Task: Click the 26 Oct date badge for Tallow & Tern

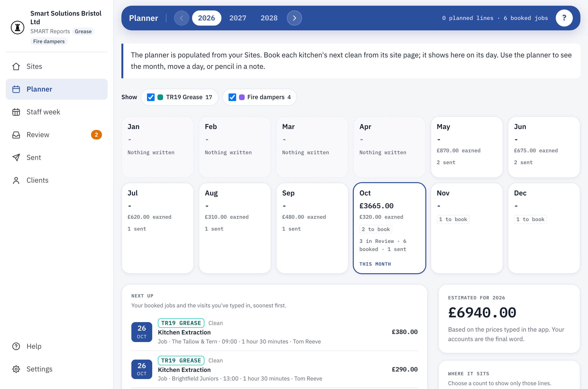Action: [x=142, y=332]
